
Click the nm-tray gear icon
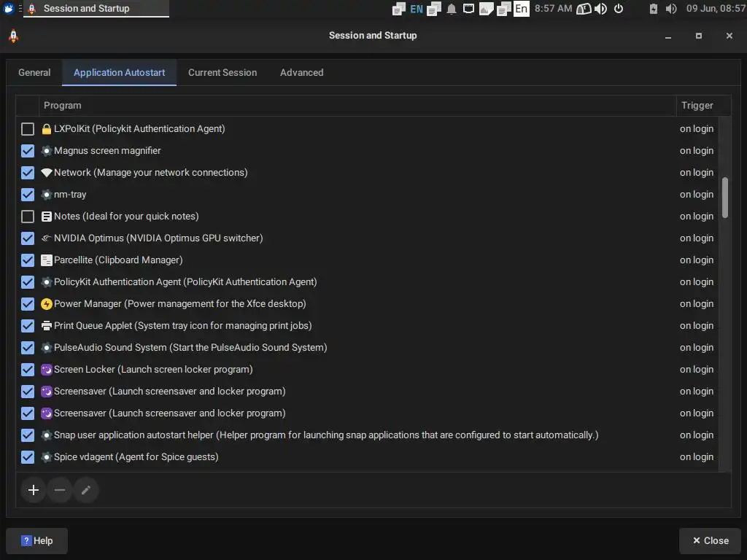pos(46,195)
